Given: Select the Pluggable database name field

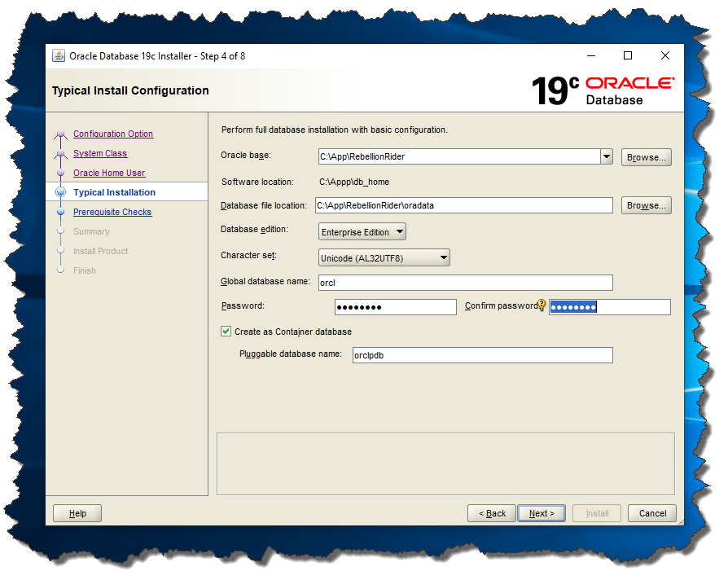Looking at the screenshot, I should pyautogui.click(x=482, y=355).
